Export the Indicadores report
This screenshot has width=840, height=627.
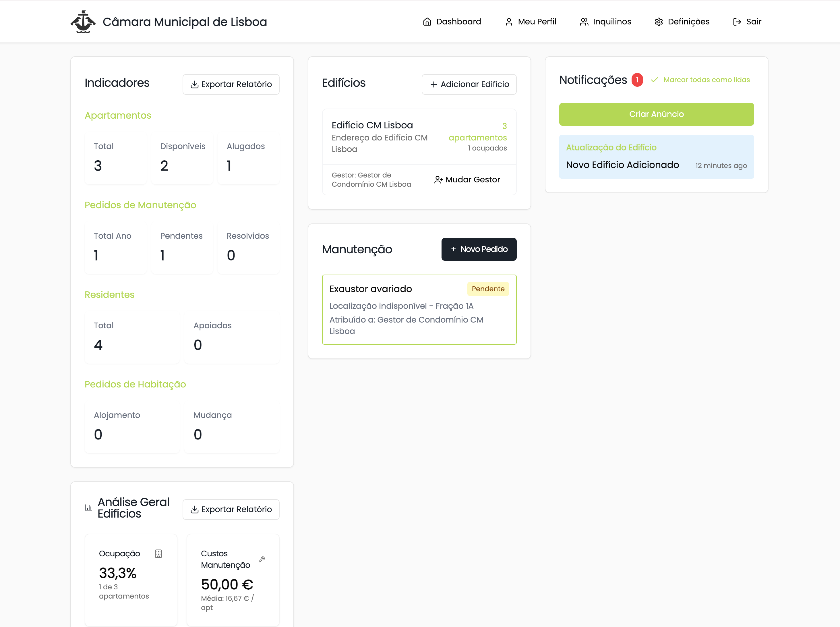pos(231,84)
